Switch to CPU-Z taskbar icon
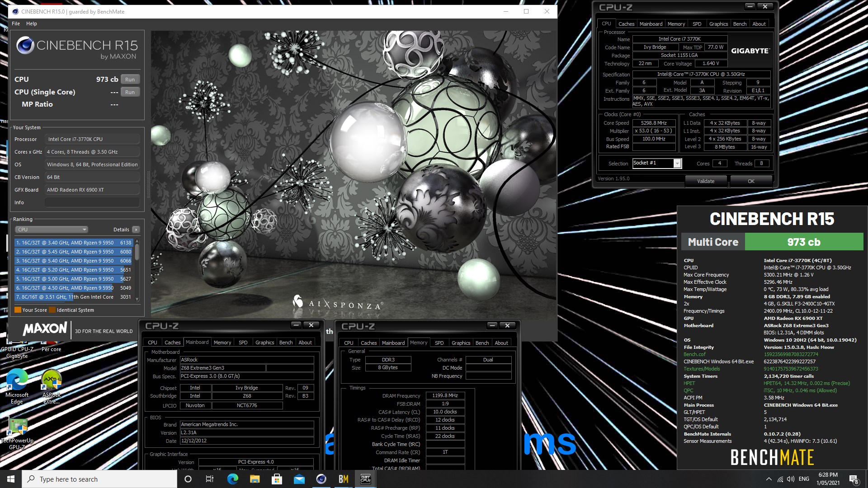The height and width of the screenshot is (488, 868). (365, 479)
